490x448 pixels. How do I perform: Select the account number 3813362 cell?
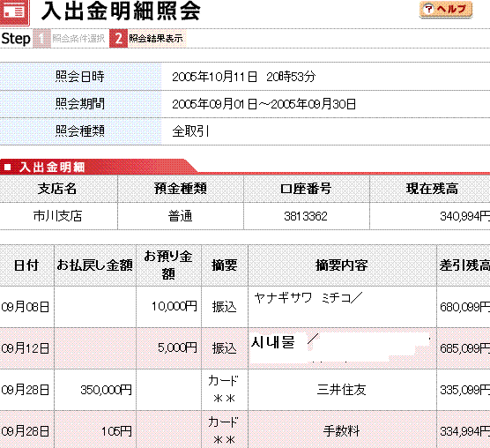coord(306,216)
